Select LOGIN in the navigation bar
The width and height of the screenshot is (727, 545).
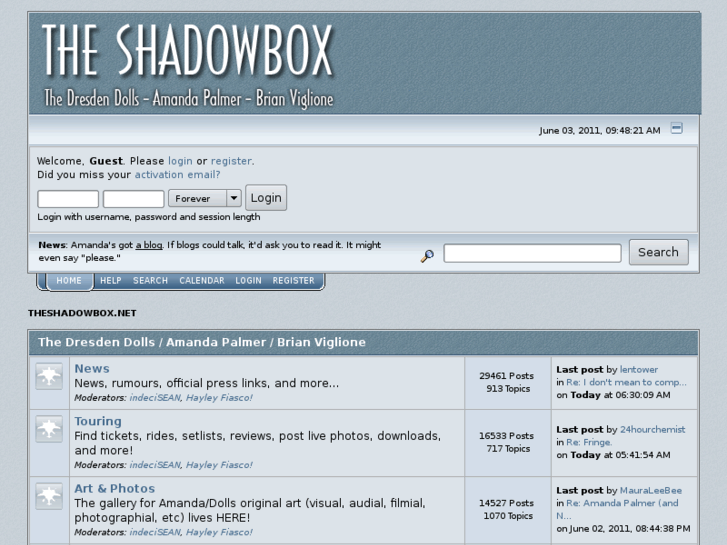pyautogui.click(x=248, y=281)
